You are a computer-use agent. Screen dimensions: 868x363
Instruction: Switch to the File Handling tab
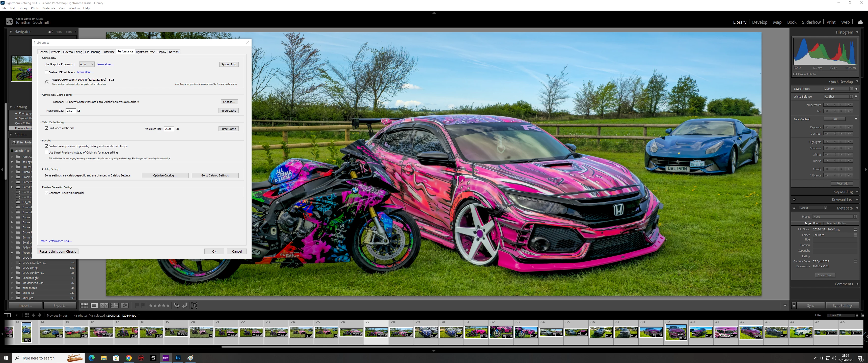[x=92, y=52]
